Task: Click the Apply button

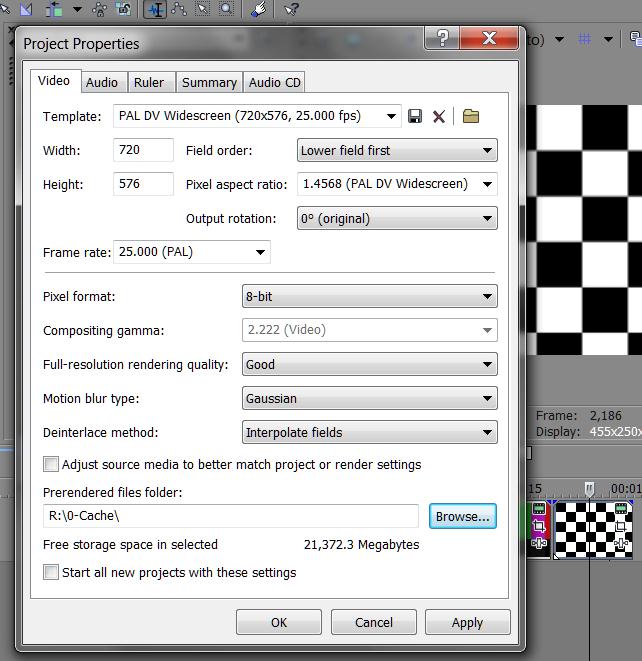Action: [x=467, y=622]
